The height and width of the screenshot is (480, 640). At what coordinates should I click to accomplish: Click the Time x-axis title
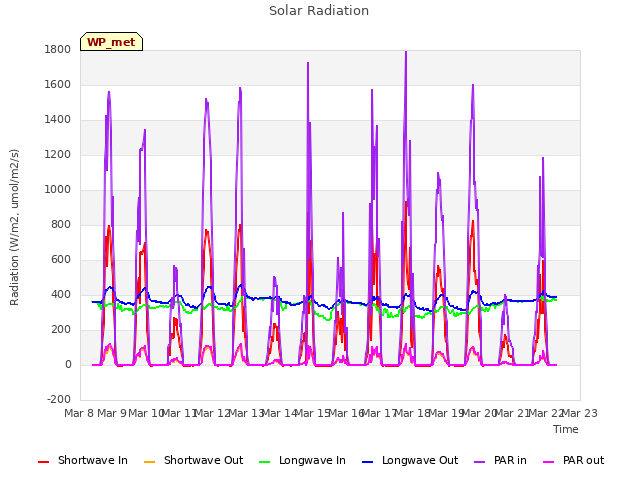pyautogui.click(x=566, y=429)
